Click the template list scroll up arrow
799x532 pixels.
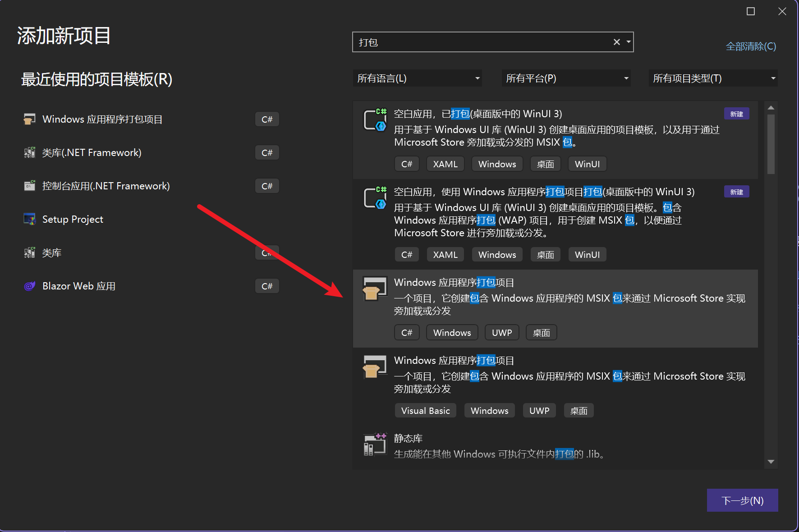coord(771,108)
